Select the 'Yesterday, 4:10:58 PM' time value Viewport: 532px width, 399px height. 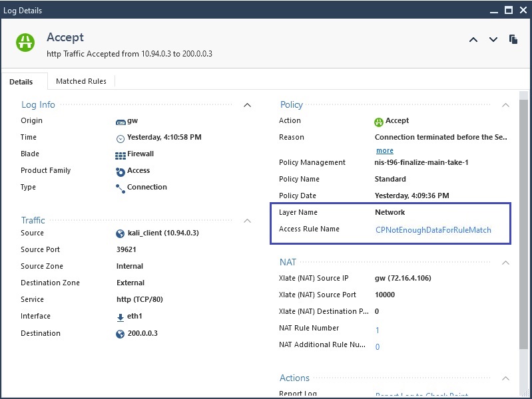tap(164, 137)
